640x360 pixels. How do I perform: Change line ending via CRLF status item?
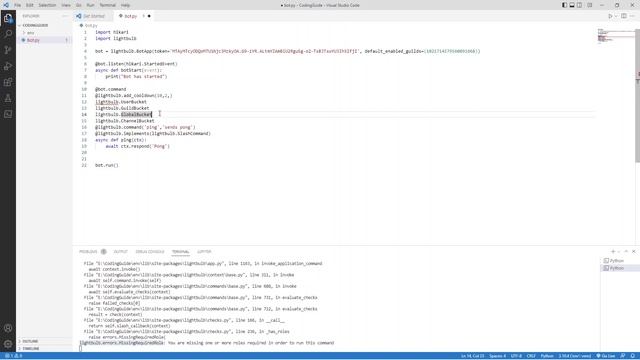coord(531,356)
